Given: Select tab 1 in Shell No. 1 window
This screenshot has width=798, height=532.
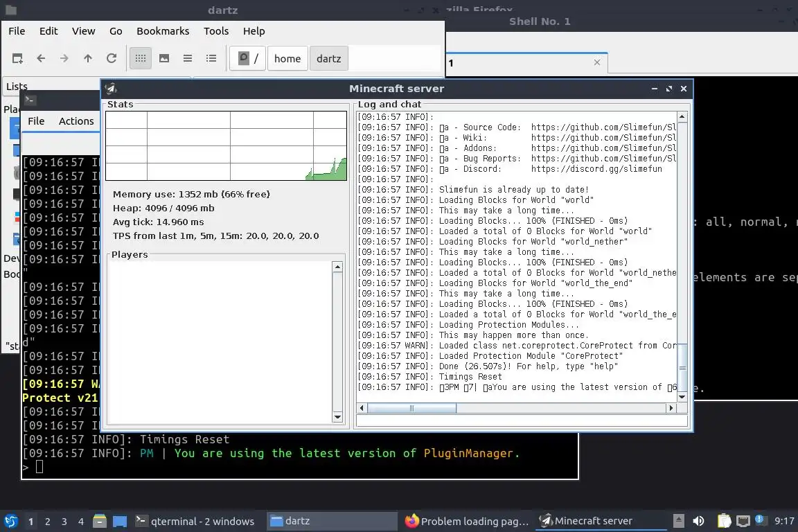Looking at the screenshot, I should point(526,63).
